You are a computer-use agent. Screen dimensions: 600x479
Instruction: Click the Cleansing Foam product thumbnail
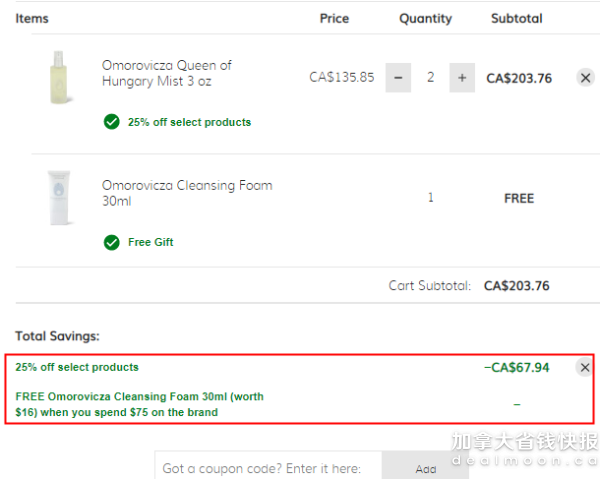pyautogui.click(x=59, y=197)
